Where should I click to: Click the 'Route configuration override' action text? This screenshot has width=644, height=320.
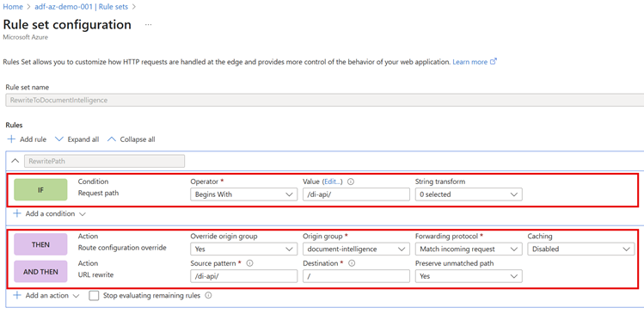(121, 248)
